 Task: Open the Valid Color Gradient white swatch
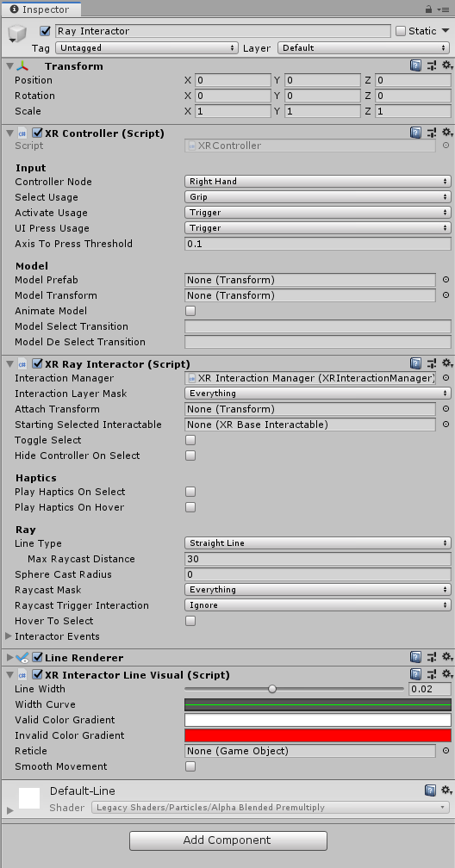tap(318, 720)
